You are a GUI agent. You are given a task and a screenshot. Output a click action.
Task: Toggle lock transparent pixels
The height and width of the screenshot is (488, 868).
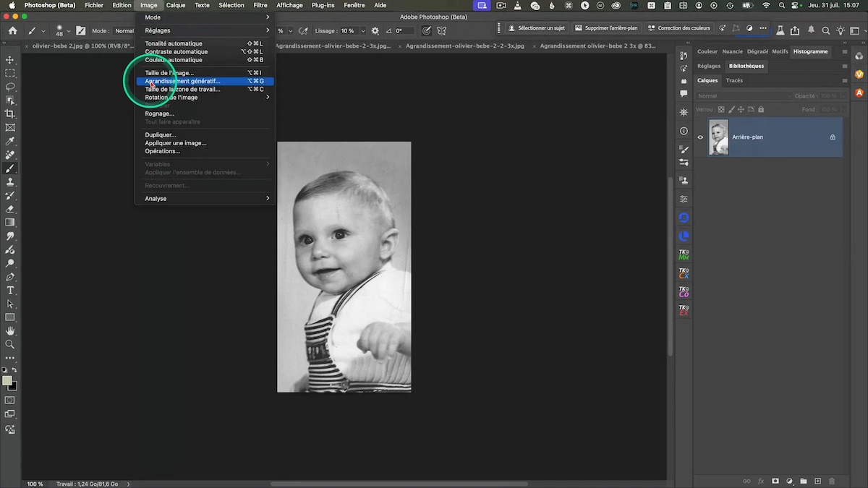point(720,109)
